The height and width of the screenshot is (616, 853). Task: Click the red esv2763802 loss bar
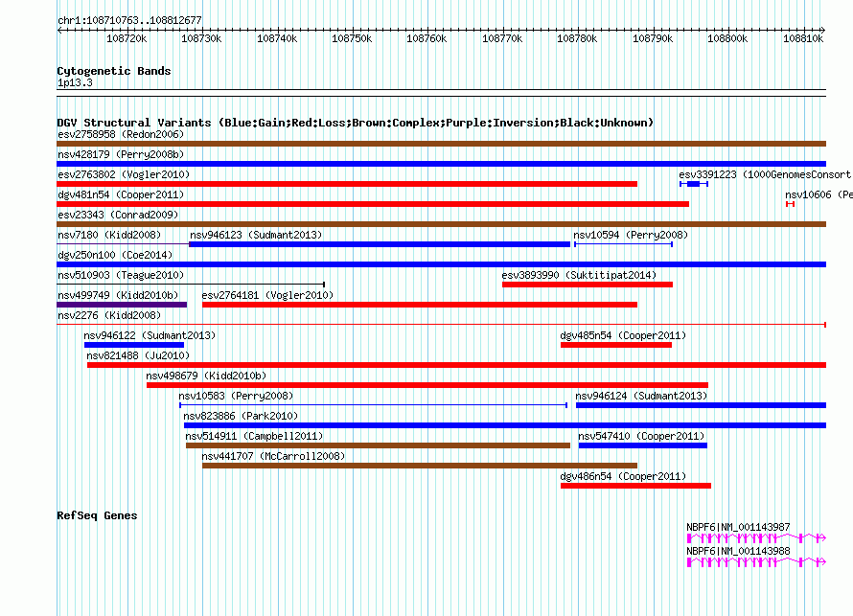pyautogui.click(x=347, y=184)
